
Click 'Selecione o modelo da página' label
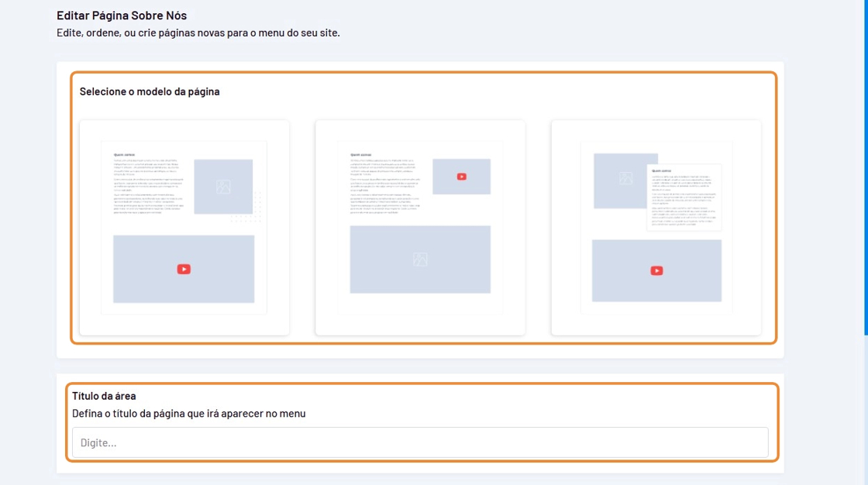pos(150,91)
